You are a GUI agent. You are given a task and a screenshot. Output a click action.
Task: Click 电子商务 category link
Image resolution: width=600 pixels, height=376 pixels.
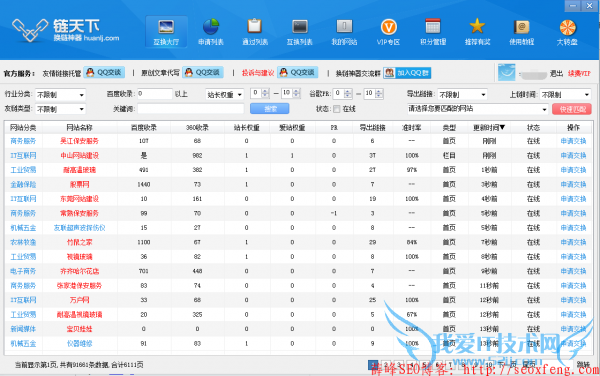point(23,271)
